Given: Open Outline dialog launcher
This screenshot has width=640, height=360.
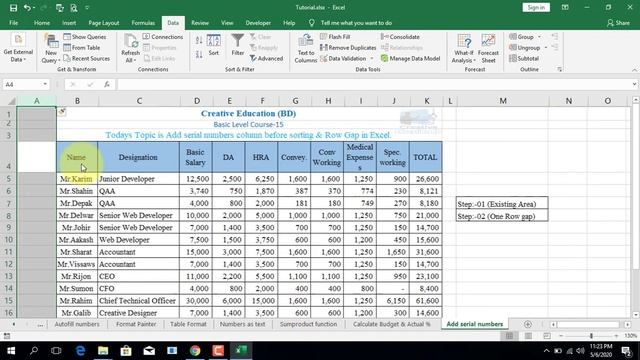Looking at the screenshot, I should coord(560,70).
